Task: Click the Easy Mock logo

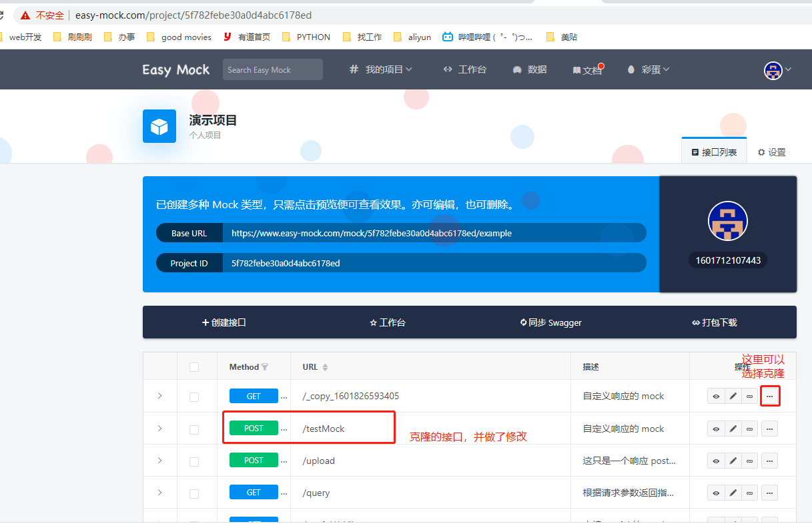Action: coord(176,69)
